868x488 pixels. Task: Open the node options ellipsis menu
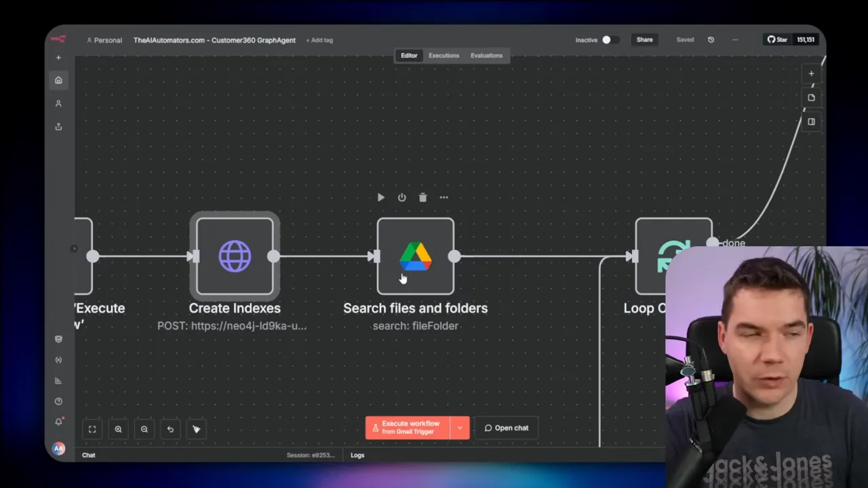(x=443, y=197)
